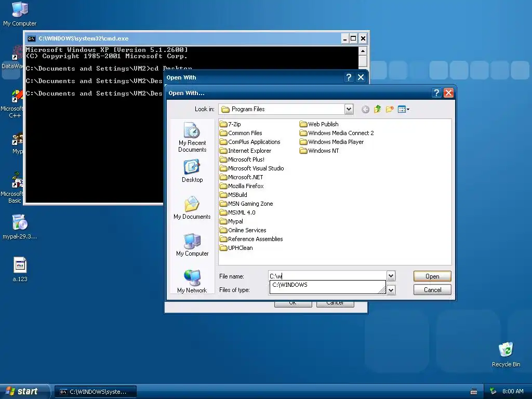This screenshot has width=532, height=399.
Task: Select the MSBuild folder
Action: pos(233,195)
